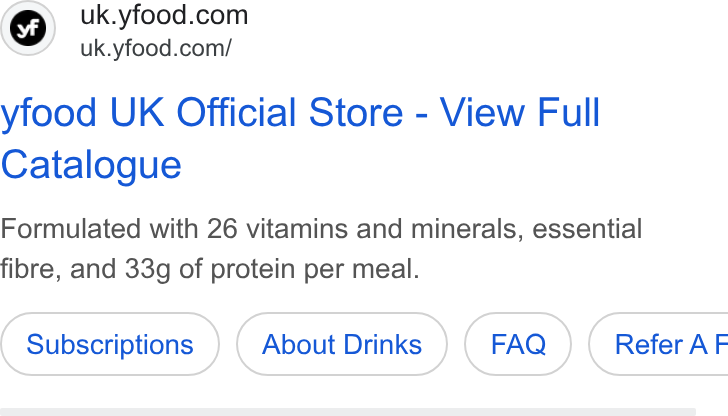
Task: Click the Official Store words in the title
Action: 290,112
